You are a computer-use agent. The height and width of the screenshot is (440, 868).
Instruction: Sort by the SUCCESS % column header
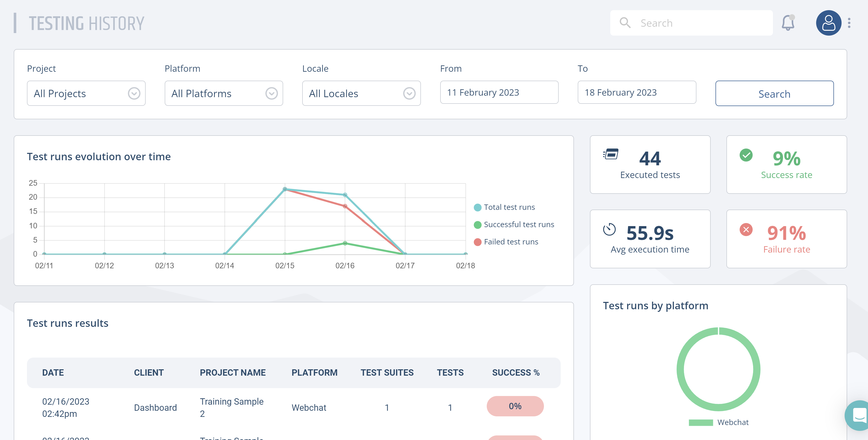[515, 373]
